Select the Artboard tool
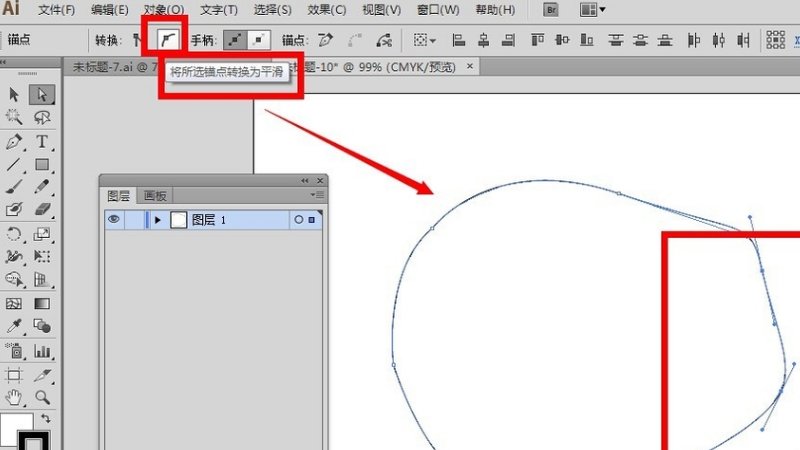This screenshot has height=450, width=800. (14, 375)
